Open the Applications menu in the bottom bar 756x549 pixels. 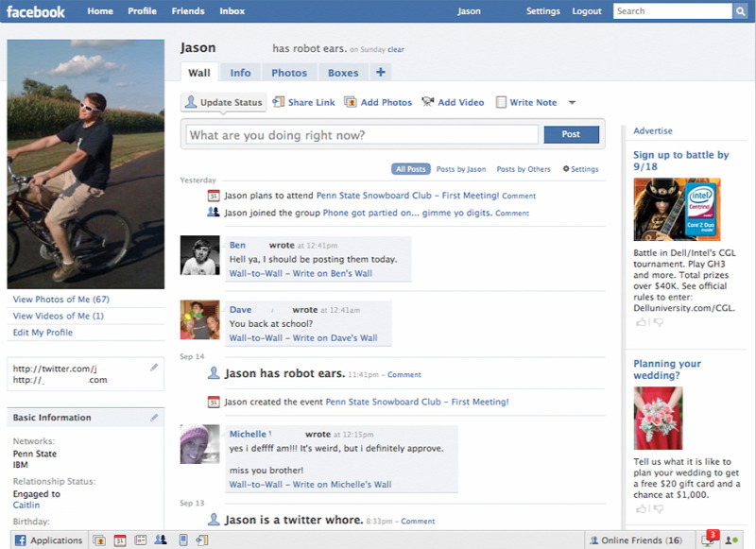[x=49, y=540]
